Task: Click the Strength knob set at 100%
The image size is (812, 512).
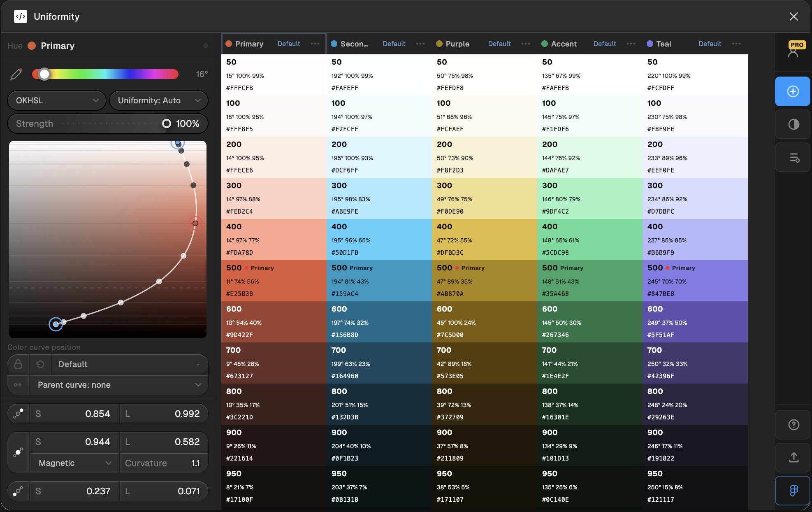Action: click(x=167, y=123)
